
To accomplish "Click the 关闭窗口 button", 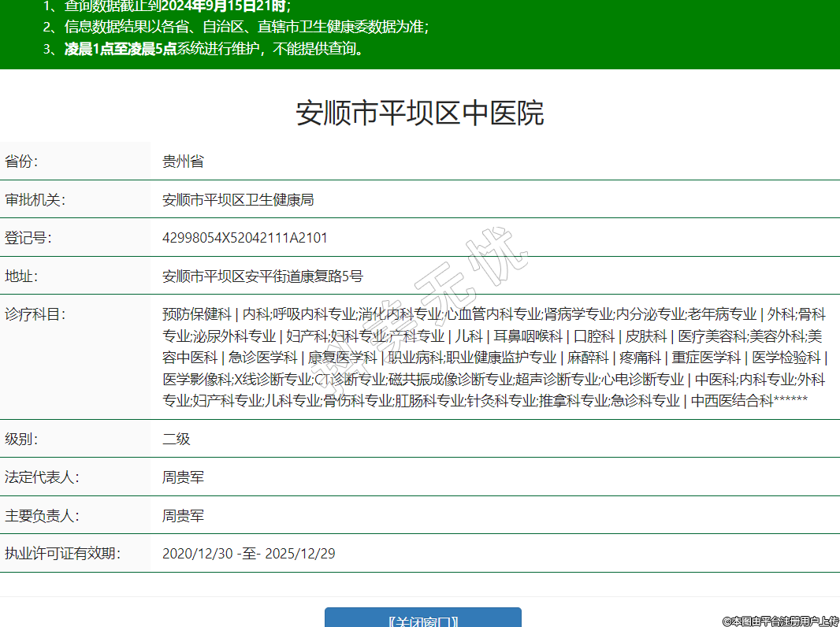I will click(x=423, y=618).
